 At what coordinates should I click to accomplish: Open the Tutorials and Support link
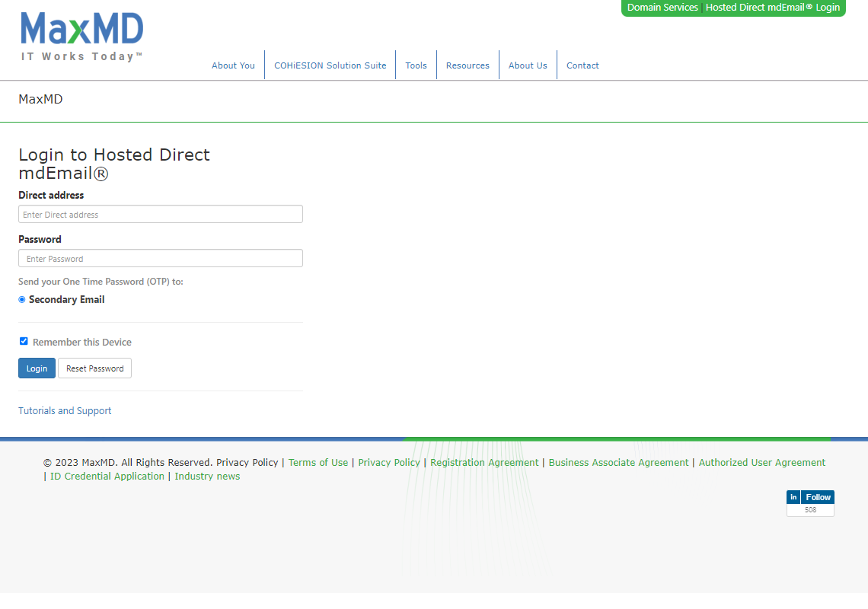[65, 411]
